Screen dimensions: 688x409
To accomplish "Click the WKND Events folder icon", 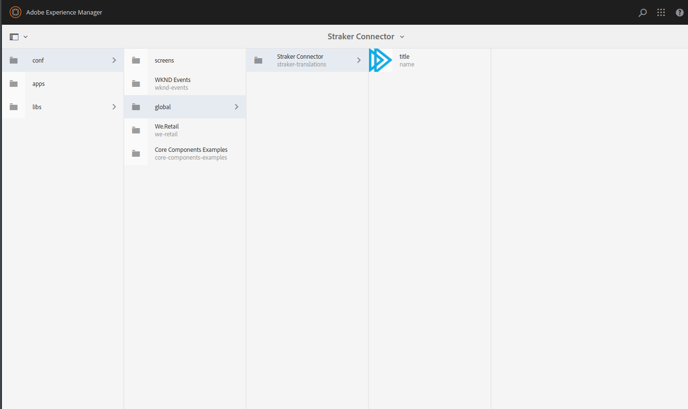I will point(136,83).
